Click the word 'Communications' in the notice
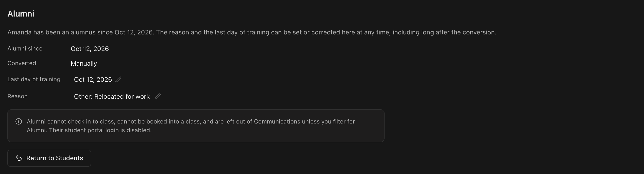This screenshot has height=174, width=644. (277, 122)
